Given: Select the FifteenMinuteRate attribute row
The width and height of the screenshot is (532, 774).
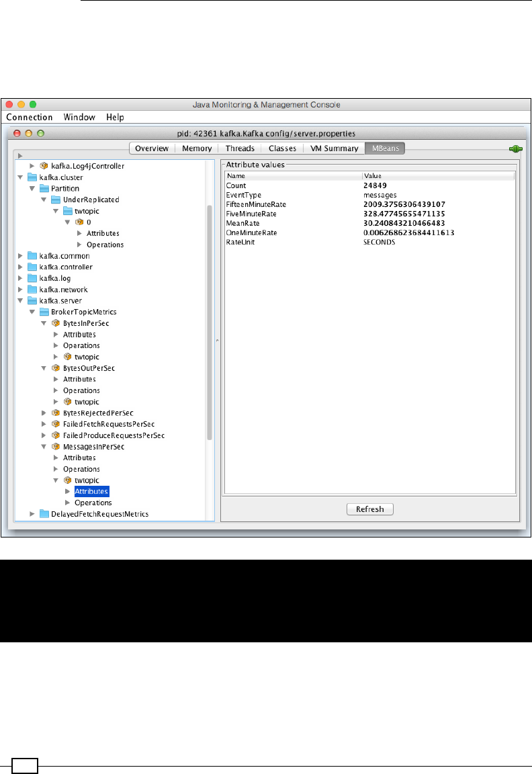Looking at the screenshot, I should (x=370, y=205).
